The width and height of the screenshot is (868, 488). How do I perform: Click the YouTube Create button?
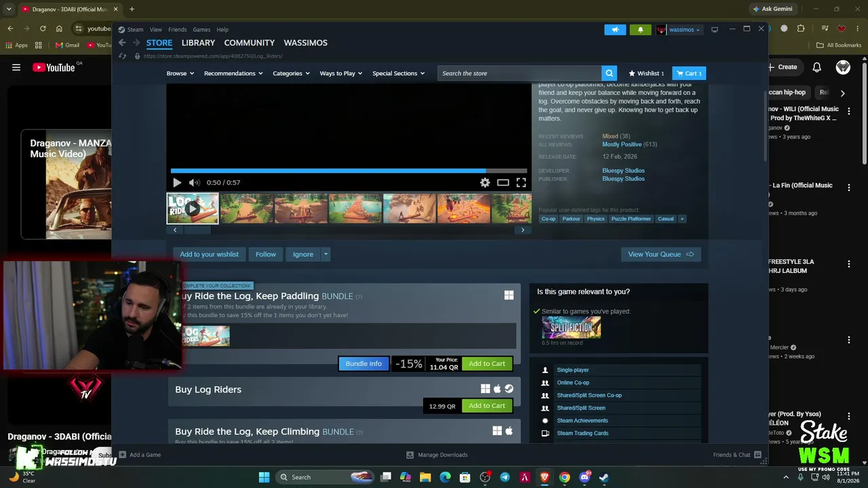click(783, 67)
